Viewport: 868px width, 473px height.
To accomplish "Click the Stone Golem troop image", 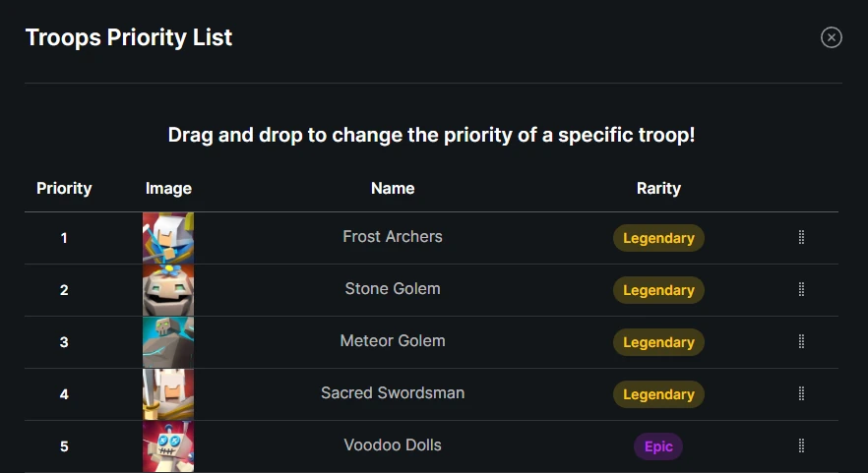I will click(x=168, y=290).
